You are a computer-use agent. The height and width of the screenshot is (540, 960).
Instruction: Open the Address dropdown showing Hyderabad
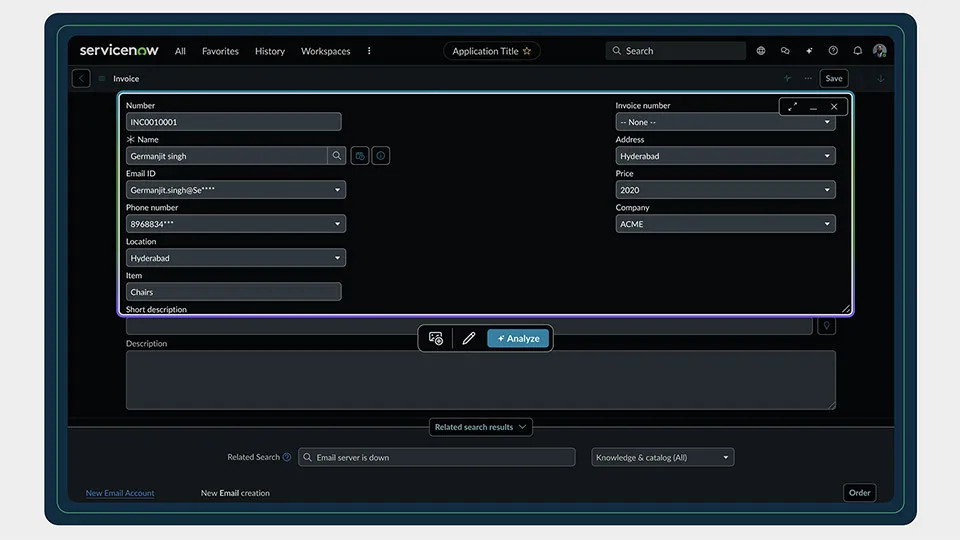[x=725, y=156]
